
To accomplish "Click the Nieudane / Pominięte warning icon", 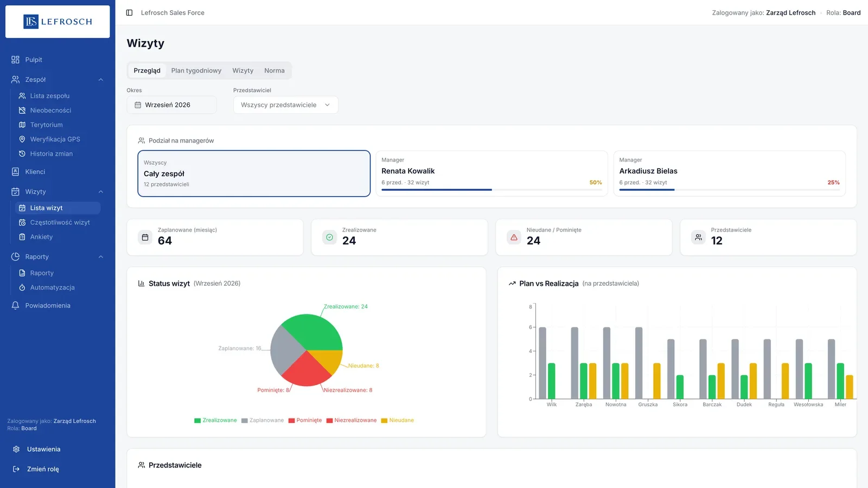I will (x=514, y=237).
